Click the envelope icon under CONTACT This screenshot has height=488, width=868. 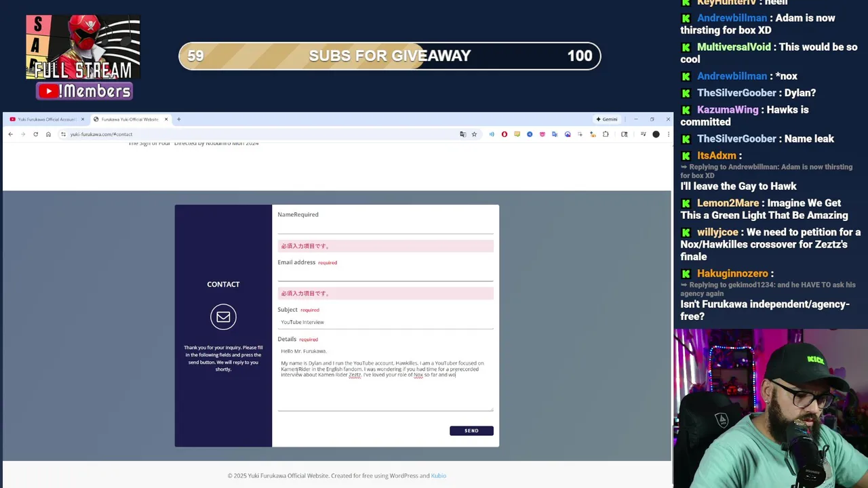[x=223, y=317]
